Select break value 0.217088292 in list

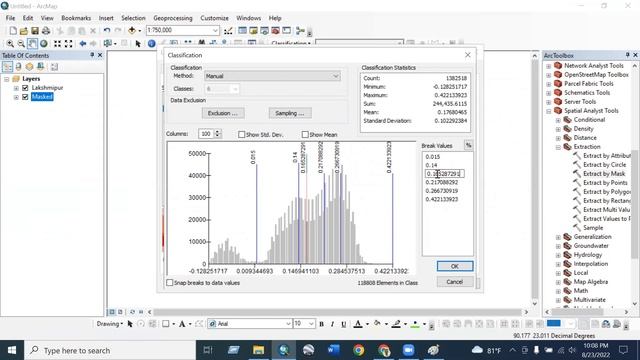tap(442, 182)
